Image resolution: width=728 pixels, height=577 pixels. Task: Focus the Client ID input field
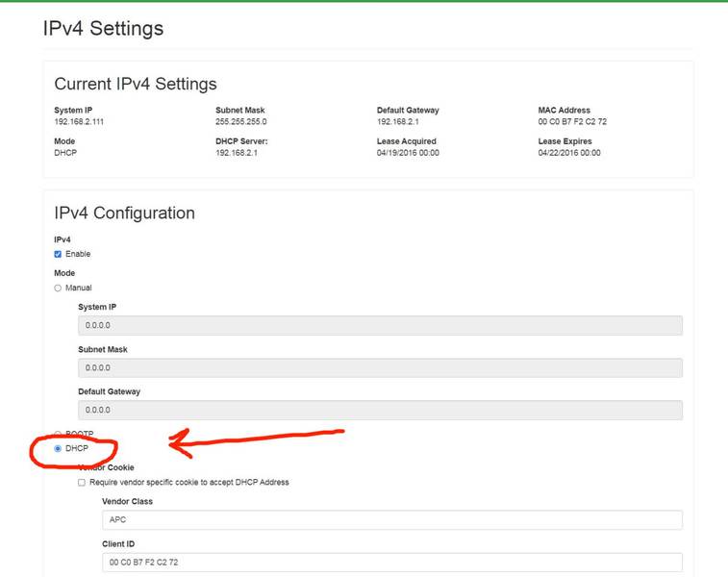click(392, 563)
